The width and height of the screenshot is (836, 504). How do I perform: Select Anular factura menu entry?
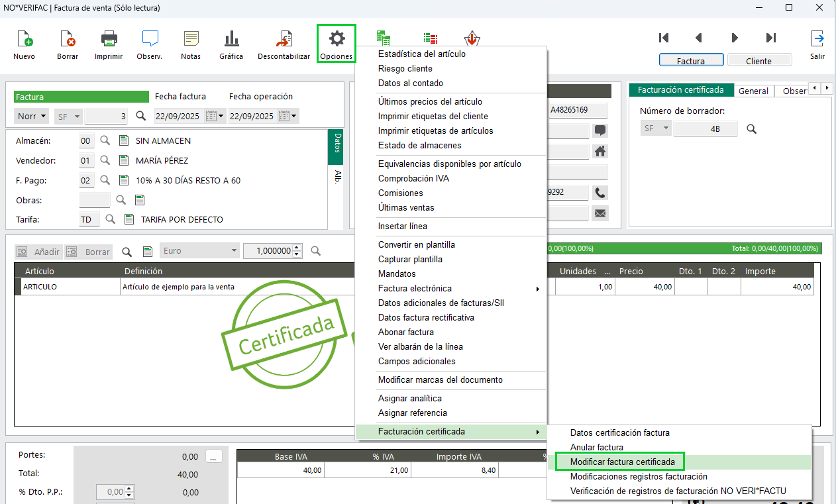click(x=596, y=447)
